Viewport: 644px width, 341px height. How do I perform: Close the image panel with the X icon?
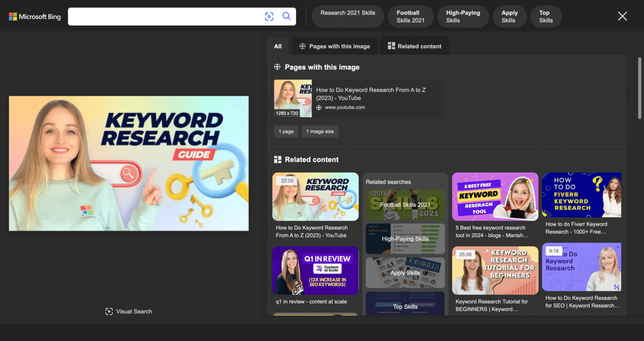[622, 16]
